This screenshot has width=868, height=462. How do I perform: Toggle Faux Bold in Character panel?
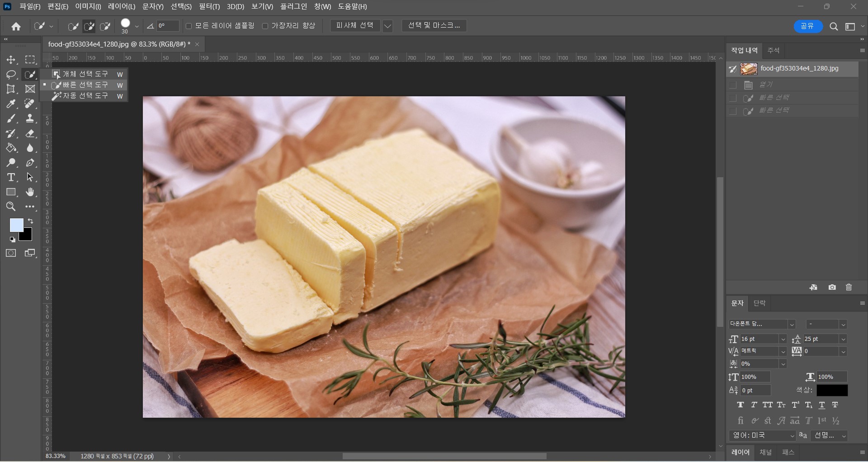(741, 405)
